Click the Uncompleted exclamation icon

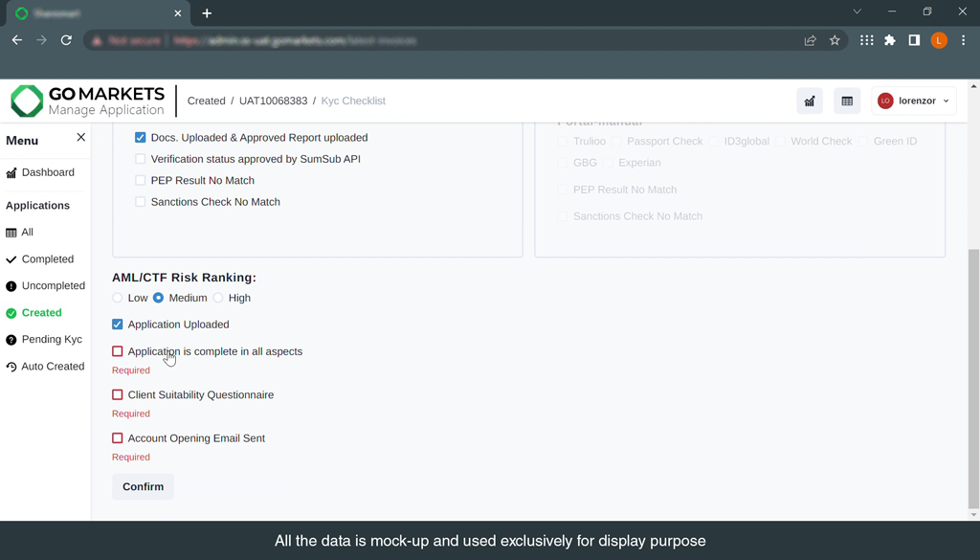point(11,286)
